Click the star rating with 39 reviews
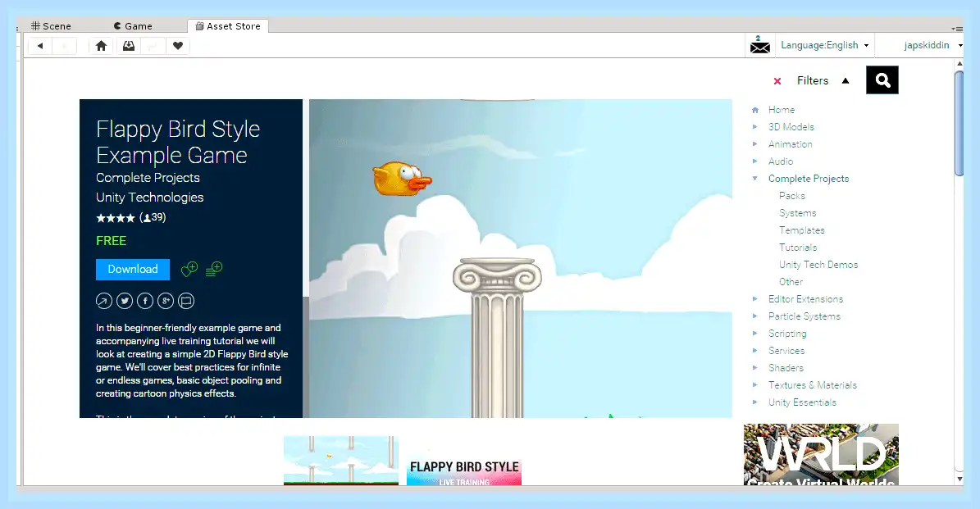This screenshot has height=509, width=980. 130,218
